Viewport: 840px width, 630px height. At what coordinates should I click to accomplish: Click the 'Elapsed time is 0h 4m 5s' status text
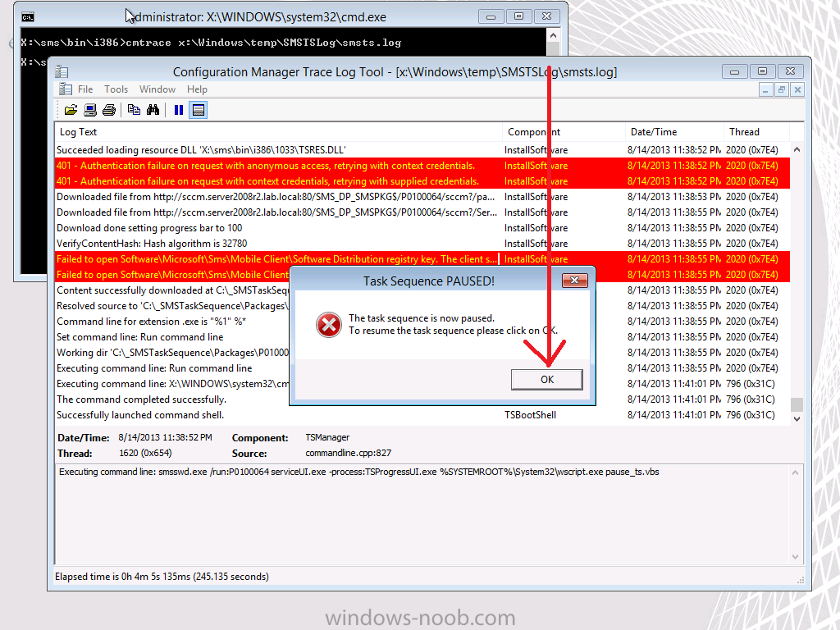tap(162, 577)
